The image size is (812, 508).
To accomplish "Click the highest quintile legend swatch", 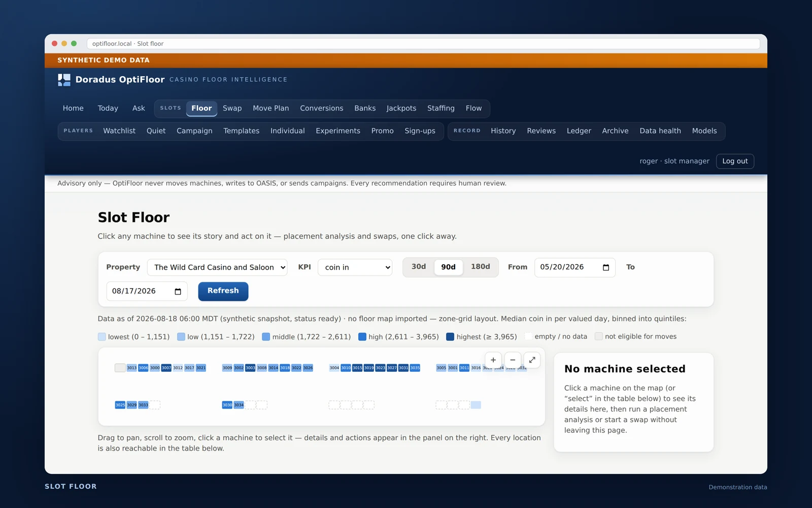I will pyautogui.click(x=450, y=337).
